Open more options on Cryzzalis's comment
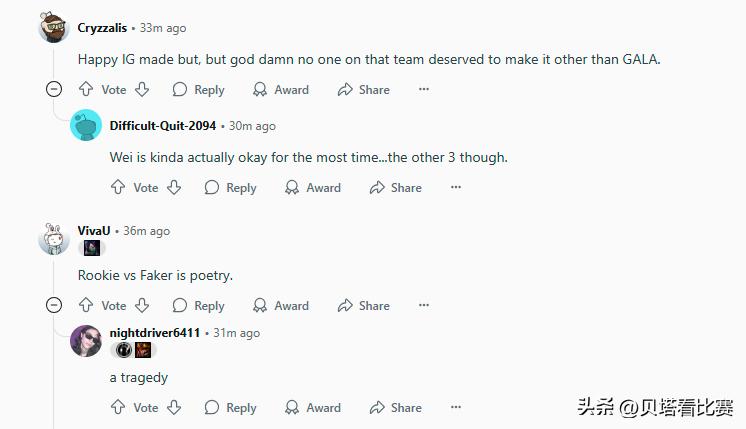746x429 pixels. coord(424,90)
